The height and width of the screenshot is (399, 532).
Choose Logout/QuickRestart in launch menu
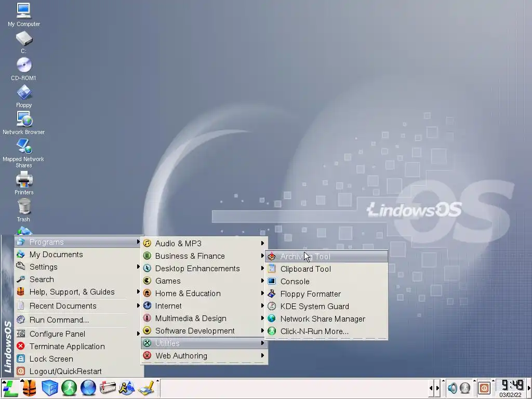point(78,371)
